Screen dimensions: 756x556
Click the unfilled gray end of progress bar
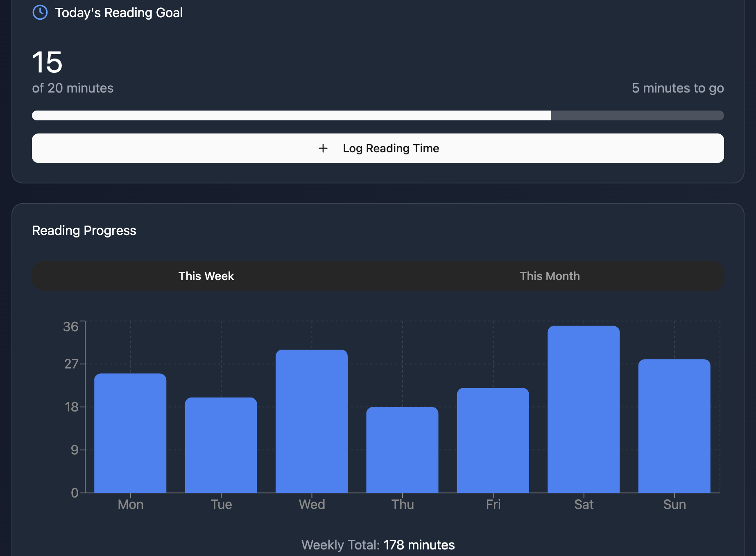[x=637, y=115]
